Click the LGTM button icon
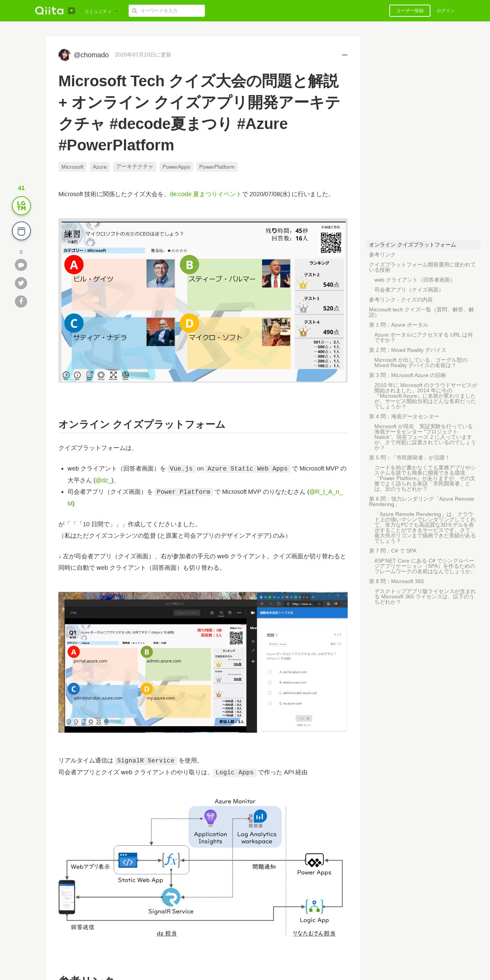This screenshot has height=980, width=490. pyautogui.click(x=21, y=206)
